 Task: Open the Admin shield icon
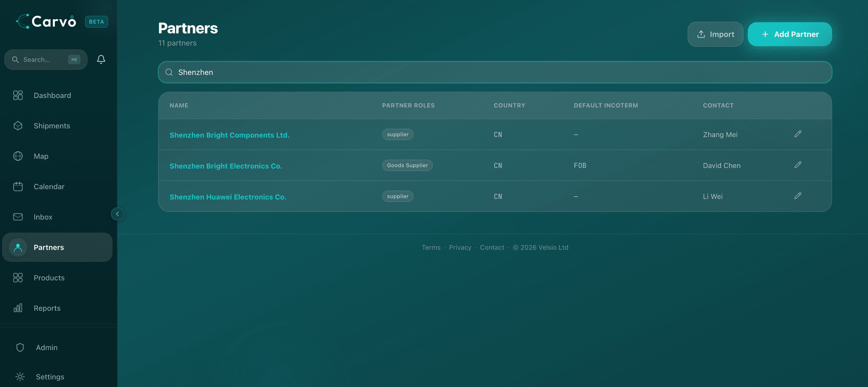point(20,347)
